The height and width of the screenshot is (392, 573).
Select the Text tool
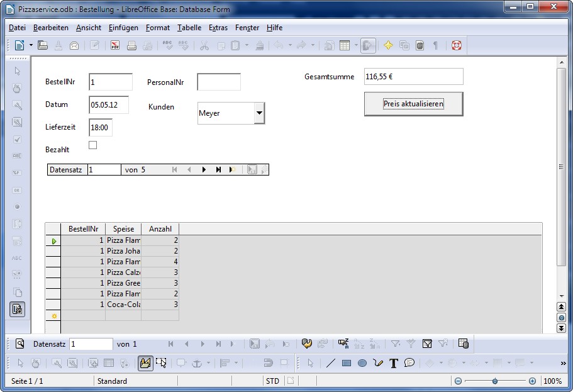[x=394, y=363]
